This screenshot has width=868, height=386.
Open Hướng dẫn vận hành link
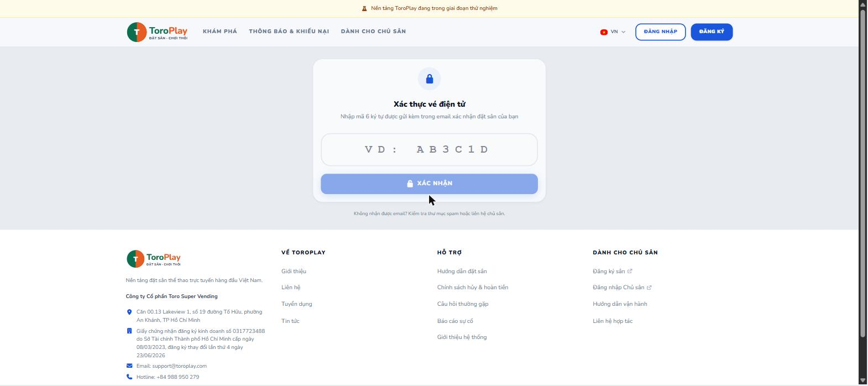coord(620,304)
